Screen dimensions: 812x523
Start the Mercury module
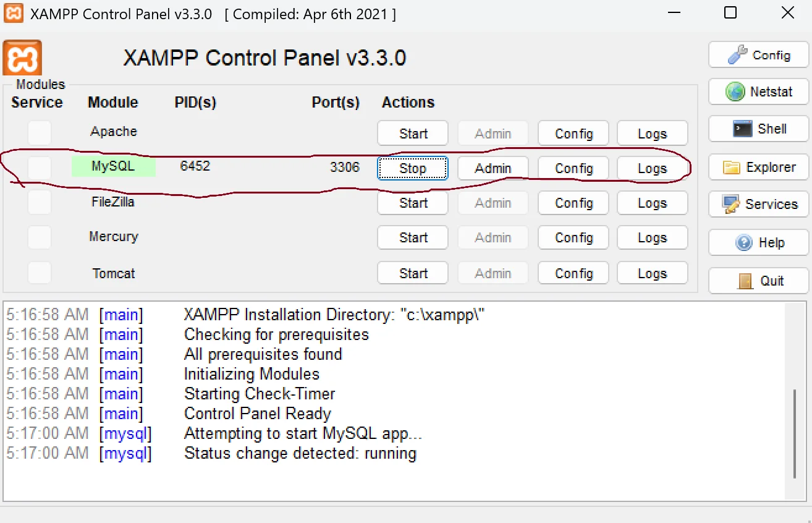[x=413, y=237]
